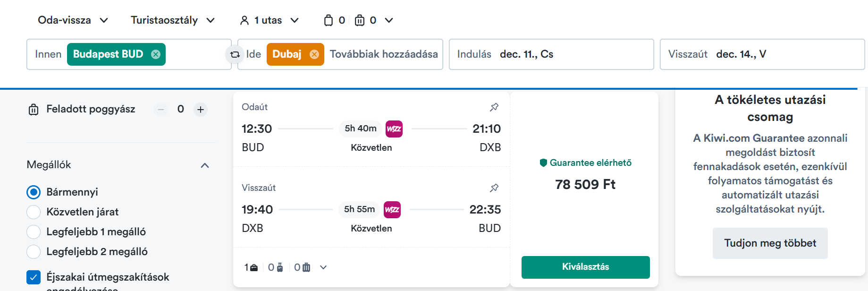This screenshot has height=291, width=868.
Task: Open the 1 utas passengers dropdown
Action: point(270,20)
